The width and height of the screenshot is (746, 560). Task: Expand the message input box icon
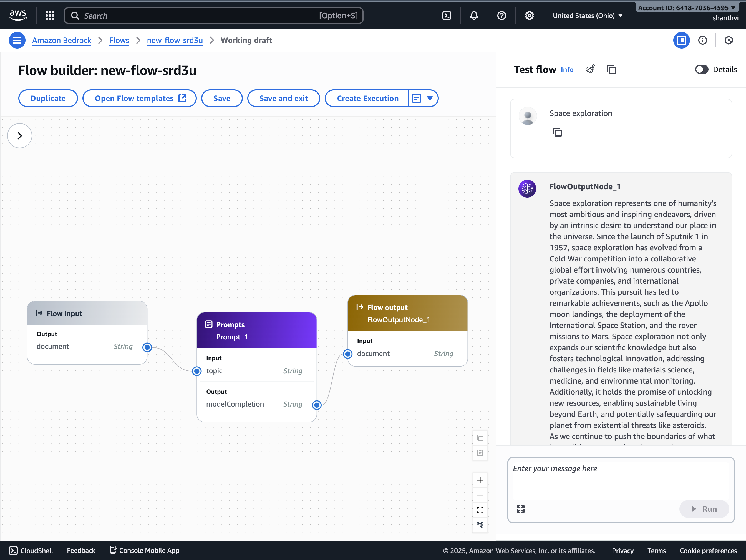point(520,509)
